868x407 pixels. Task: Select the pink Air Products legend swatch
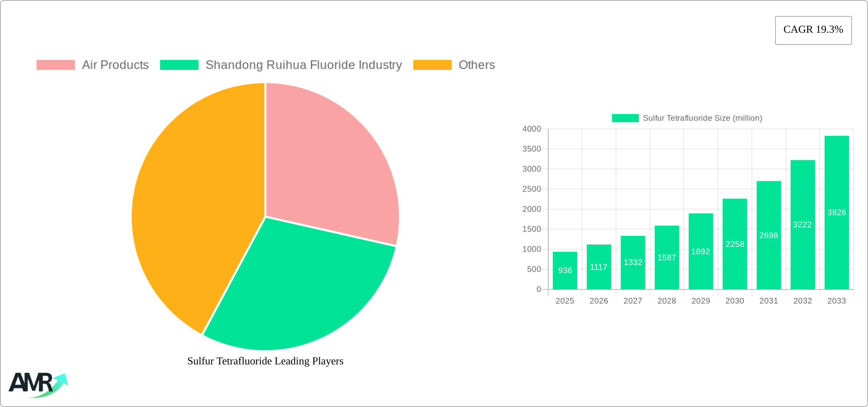tap(56, 65)
